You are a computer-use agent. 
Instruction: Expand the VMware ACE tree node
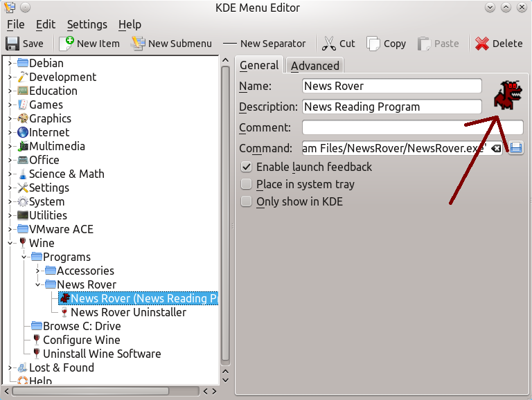(10, 229)
